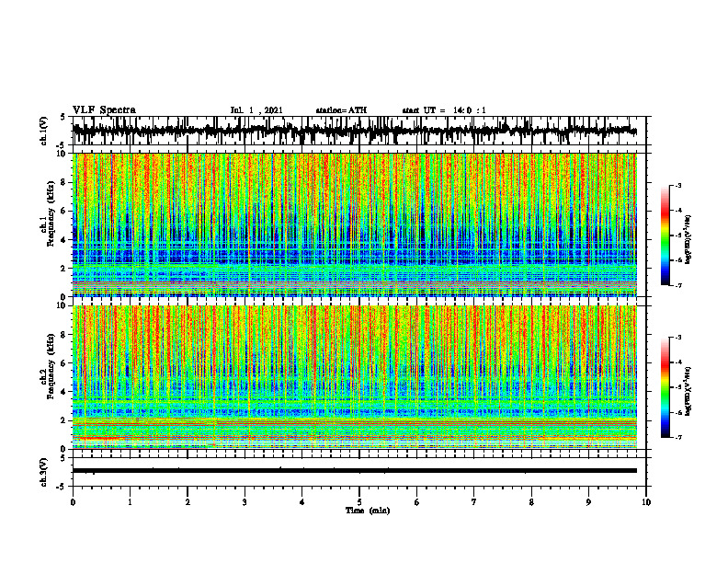Image resolution: width=728 pixels, height=563 pixels.
Task: Click the 1 minute tick label on time axis
Action: pyautogui.click(x=130, y=502)
